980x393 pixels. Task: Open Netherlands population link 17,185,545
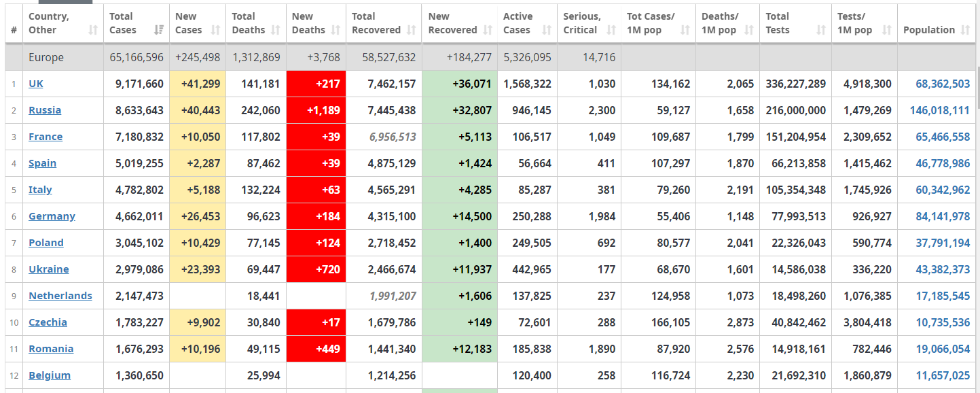coord(943,296)
